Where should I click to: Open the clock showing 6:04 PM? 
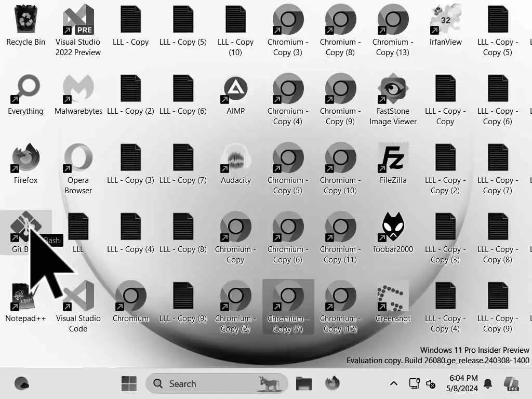tap(462, 383)
